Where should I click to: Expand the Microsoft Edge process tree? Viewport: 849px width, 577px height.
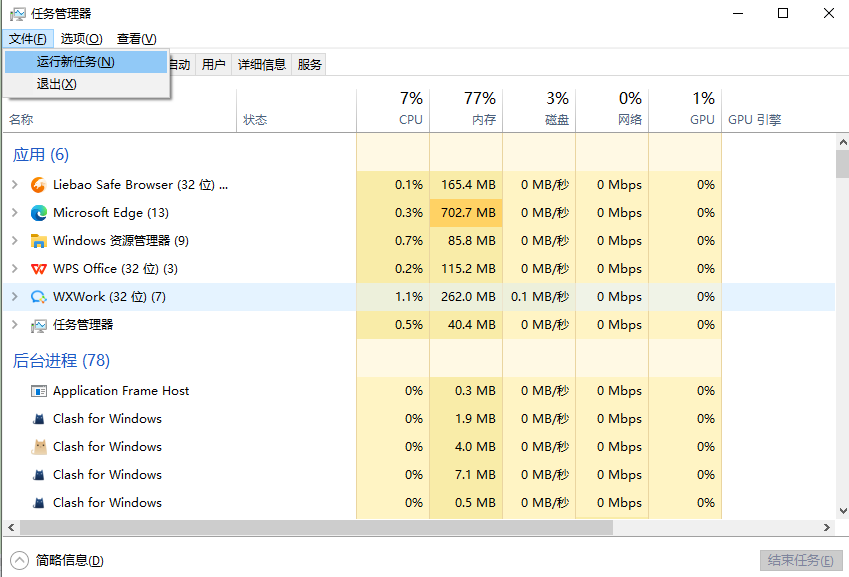click(14, 213)
